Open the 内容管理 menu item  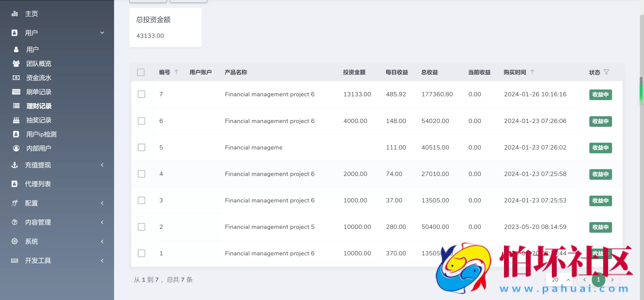click(38, 222)
